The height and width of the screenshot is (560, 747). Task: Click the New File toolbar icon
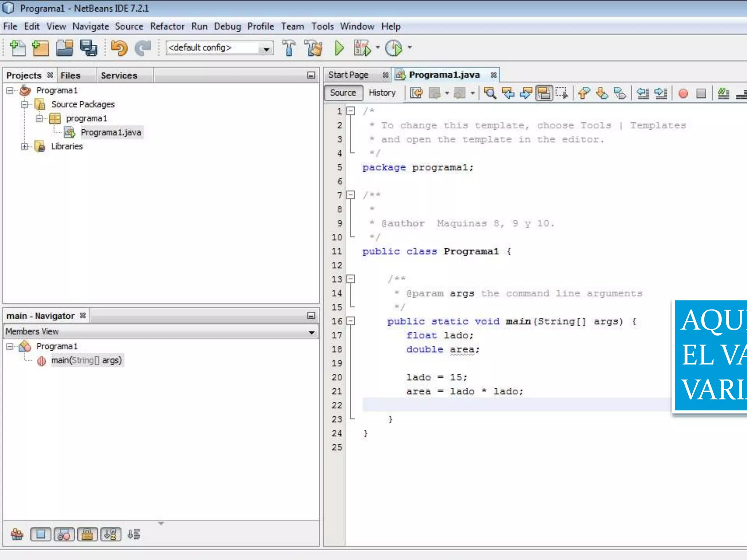[17, 48]
